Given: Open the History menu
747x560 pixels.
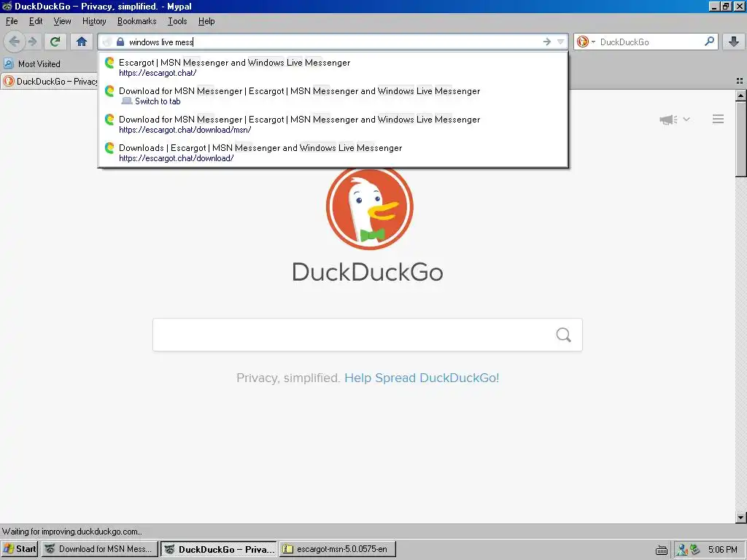Looking at the screenshot, I should (x=94, y=21).
